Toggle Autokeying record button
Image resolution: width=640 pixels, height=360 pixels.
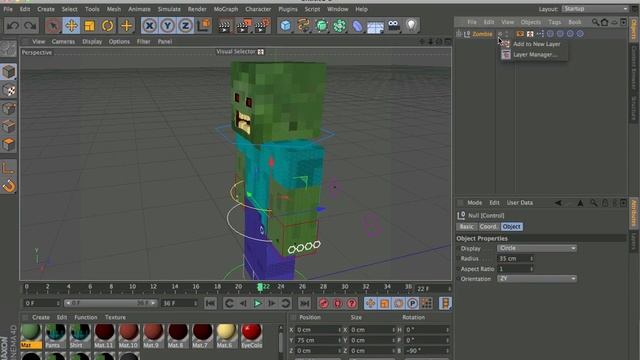click(x=338, y=303)
